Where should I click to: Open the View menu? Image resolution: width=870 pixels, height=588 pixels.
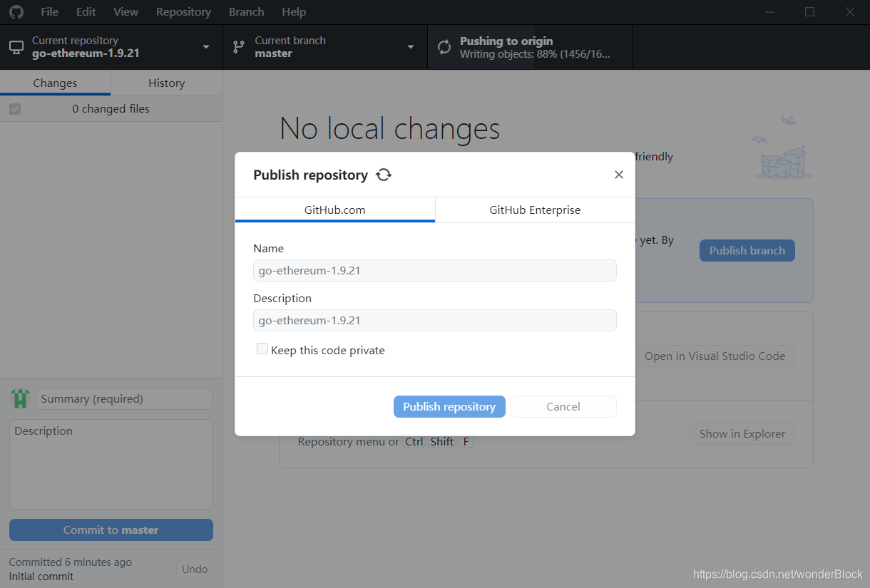click(126, 12)
